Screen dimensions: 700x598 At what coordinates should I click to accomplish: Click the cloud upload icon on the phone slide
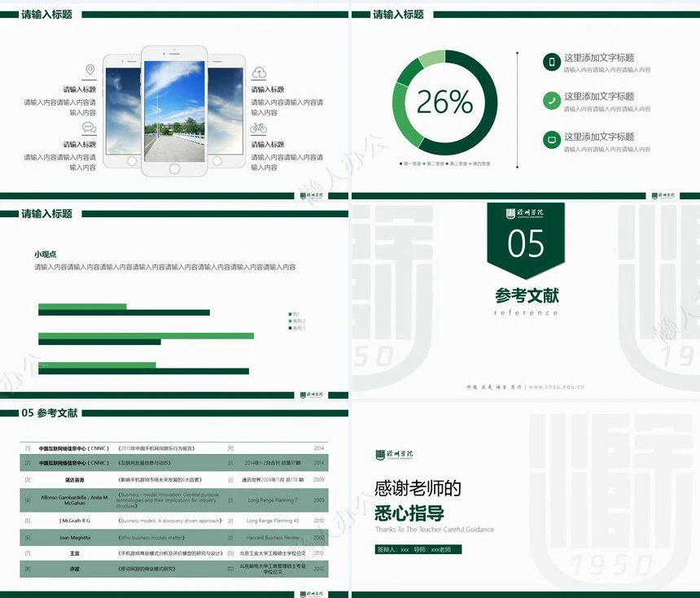click(x=258, y=71)
